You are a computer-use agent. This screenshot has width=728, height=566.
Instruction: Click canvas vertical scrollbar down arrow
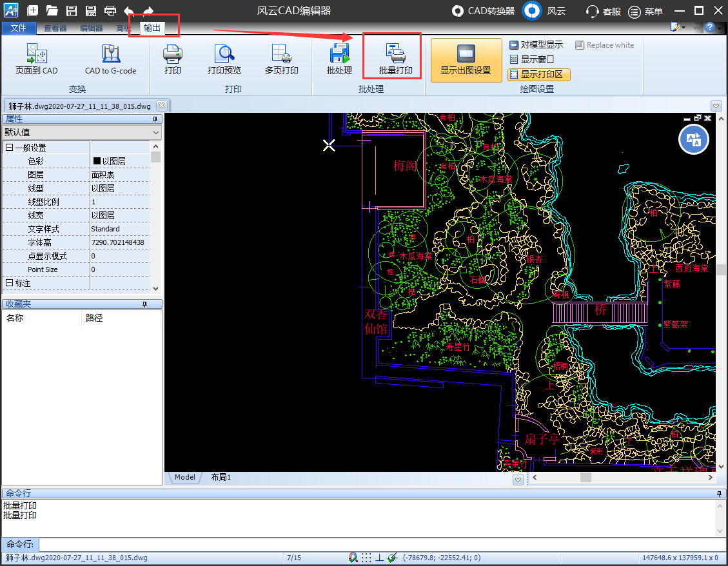[x=721, y=467]
